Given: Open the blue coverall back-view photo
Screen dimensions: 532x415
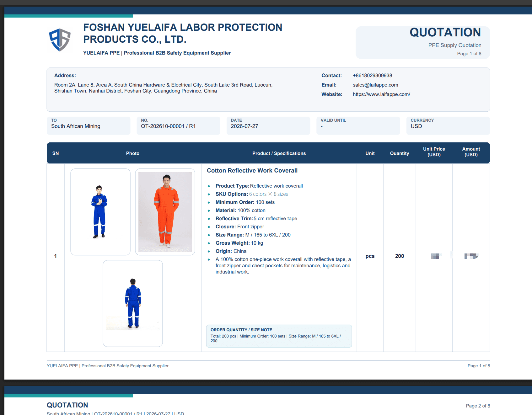Looking at the screenshot, I should (x=133, y=303).
